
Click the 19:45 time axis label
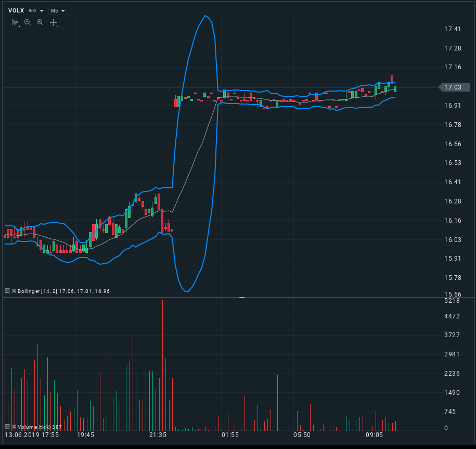tap(86, 435)
